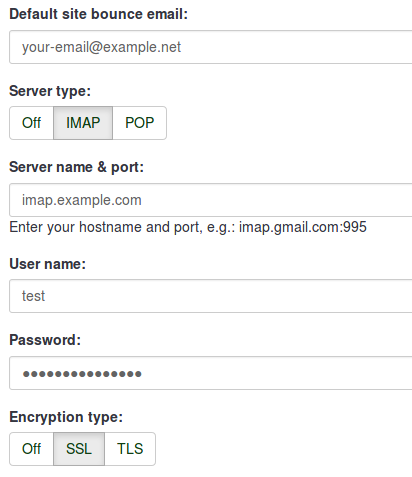Click the masked password dots
Viewport: 412px width, 477px height.
click(x=82, y=374)
